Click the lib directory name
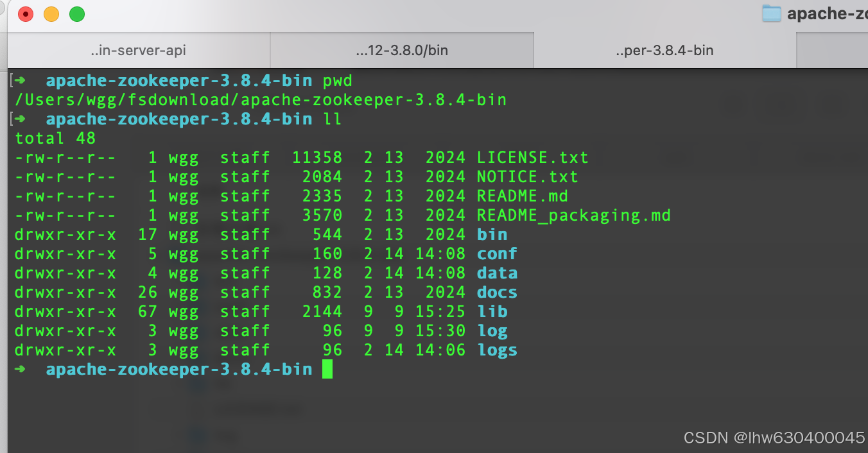This screenshot has height=453, width=868. [492, 312]
